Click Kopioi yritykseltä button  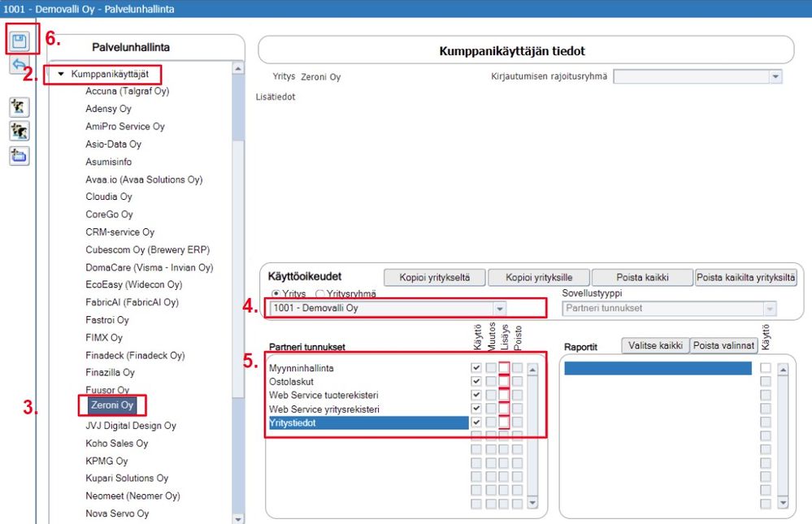click(435, 278)
